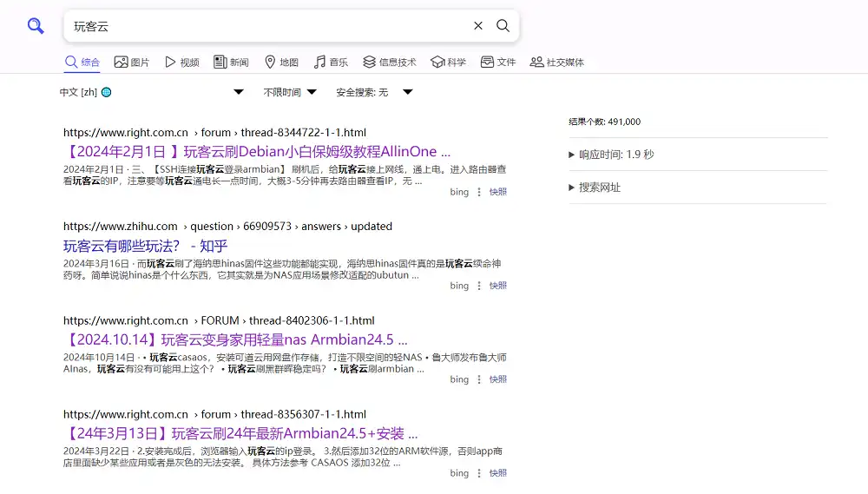Open 快照 cache for nas Armbian24.5 result
Viewport: 868px width, 494px height.
497,379
